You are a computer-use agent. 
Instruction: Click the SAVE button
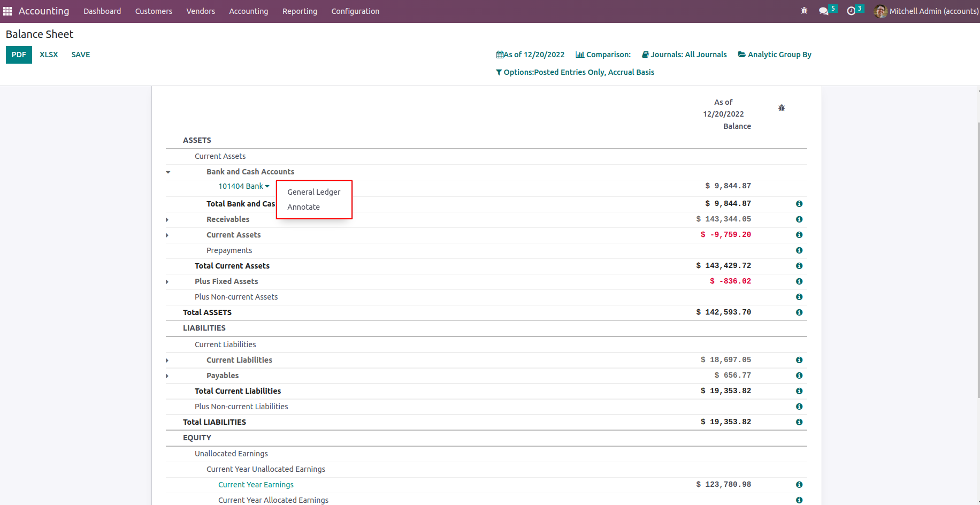(81, 55)
